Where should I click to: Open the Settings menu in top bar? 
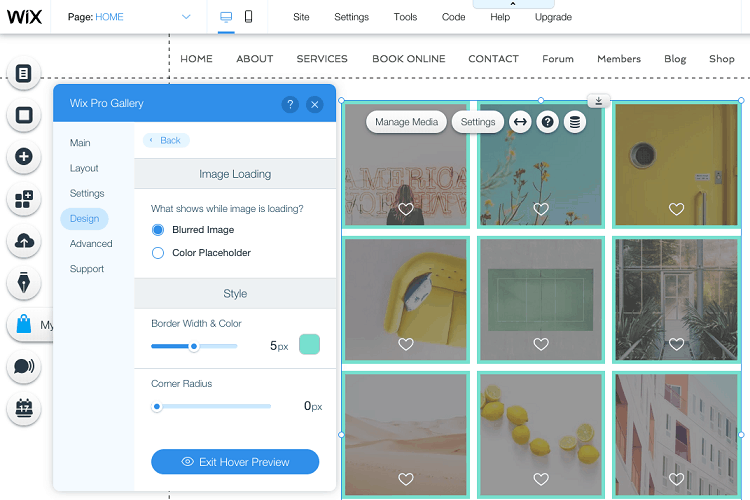point(351,17)
